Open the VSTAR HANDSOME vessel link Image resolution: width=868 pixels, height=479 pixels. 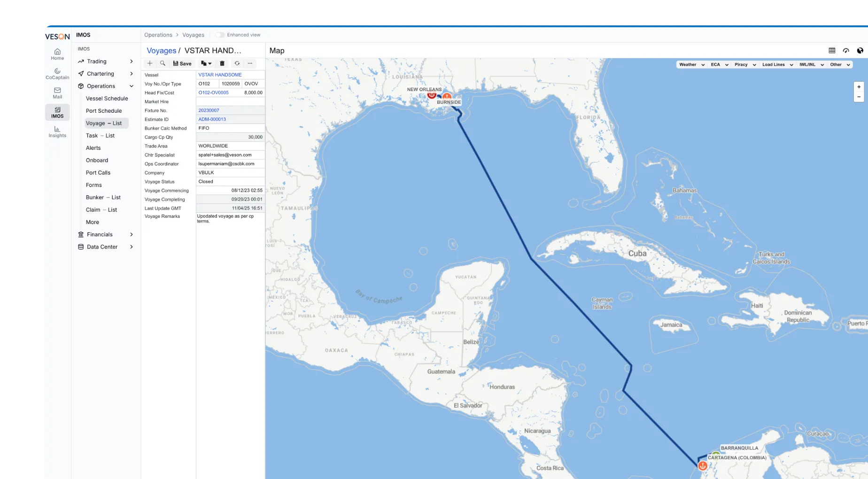(x=220, y=75)
